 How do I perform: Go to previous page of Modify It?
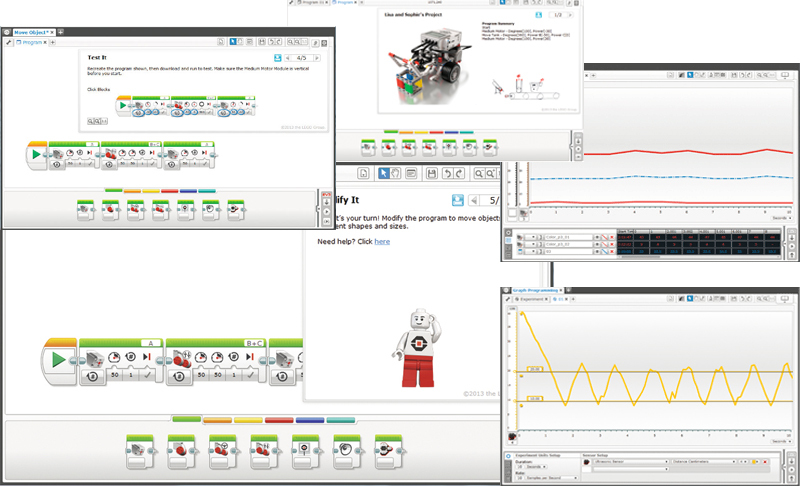(x=474, y=200)
